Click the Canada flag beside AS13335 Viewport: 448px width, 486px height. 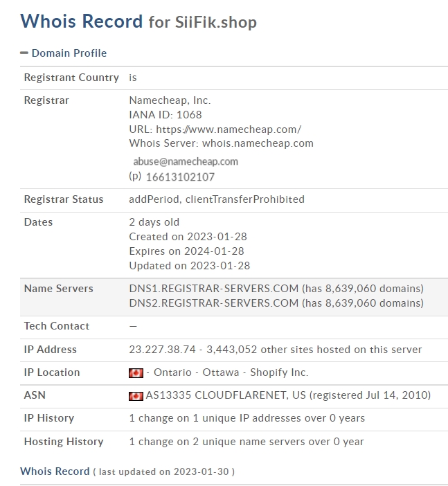[x=136, y=396]
